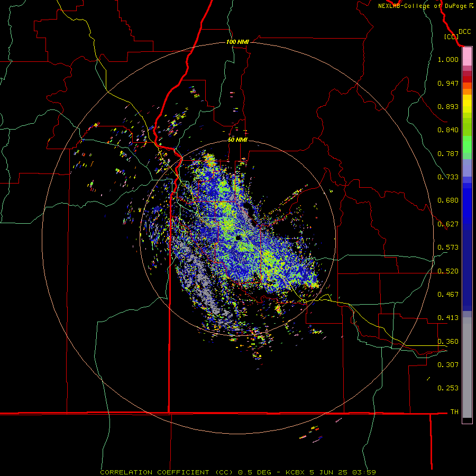476x476 pixels.
Task: Click the 50 NMI range ring label
Action: point(237,140)
